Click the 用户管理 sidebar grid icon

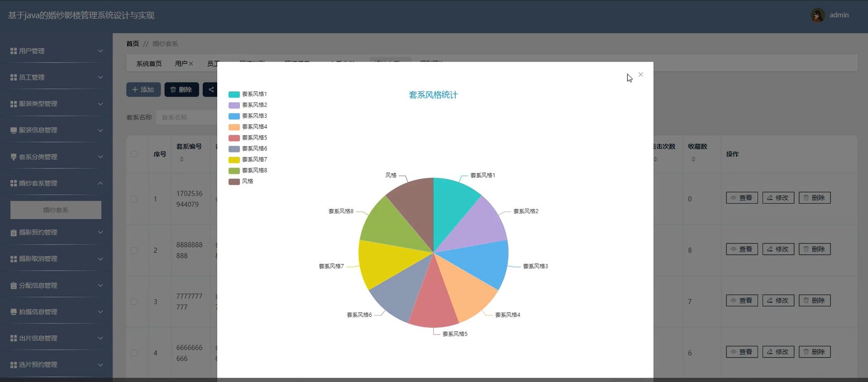tap(14, 51)
